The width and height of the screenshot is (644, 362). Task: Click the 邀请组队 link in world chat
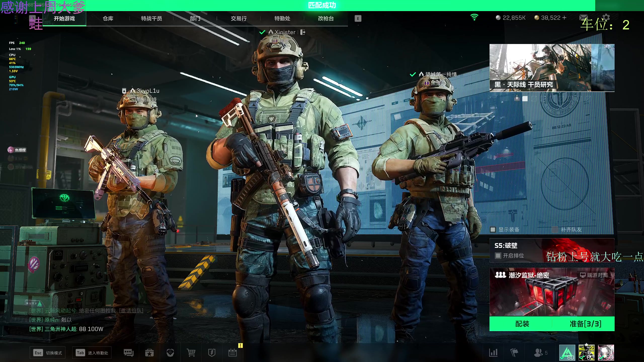click(131, 311)
